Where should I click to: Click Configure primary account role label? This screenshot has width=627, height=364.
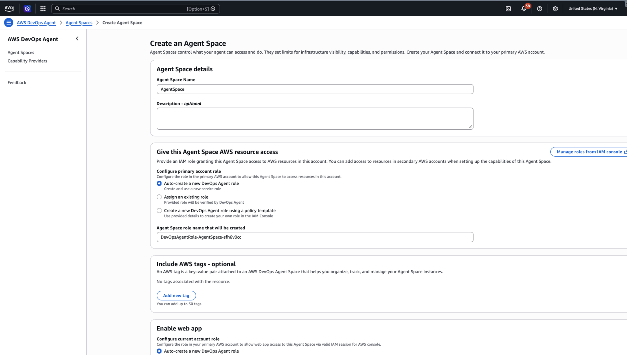[x=189, y=171]
